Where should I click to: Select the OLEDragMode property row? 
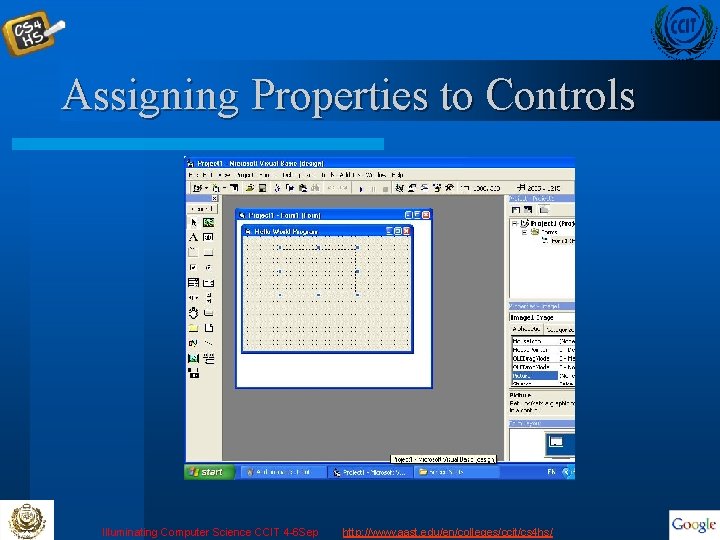tap(543, 358)
